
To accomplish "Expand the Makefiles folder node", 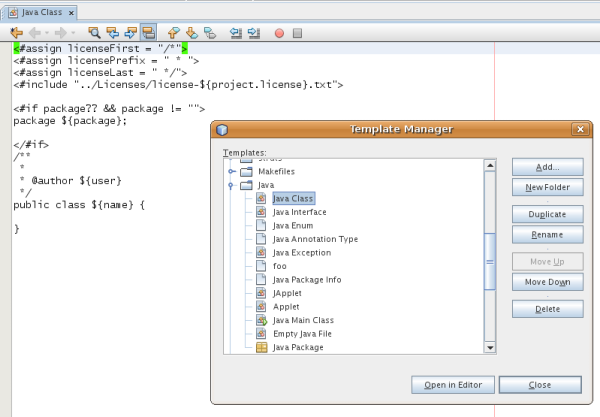I will (x=232, y=171).
